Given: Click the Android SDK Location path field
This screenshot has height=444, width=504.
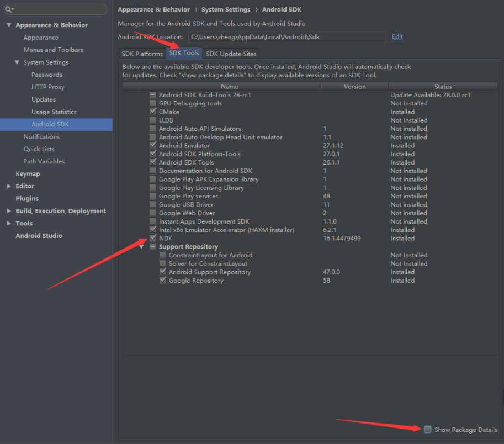Looking at the screenshot, I should (287, 37).
